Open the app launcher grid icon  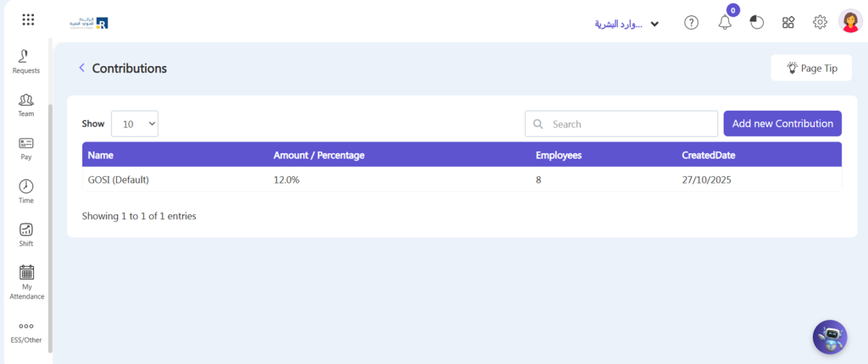coord(28,20)
